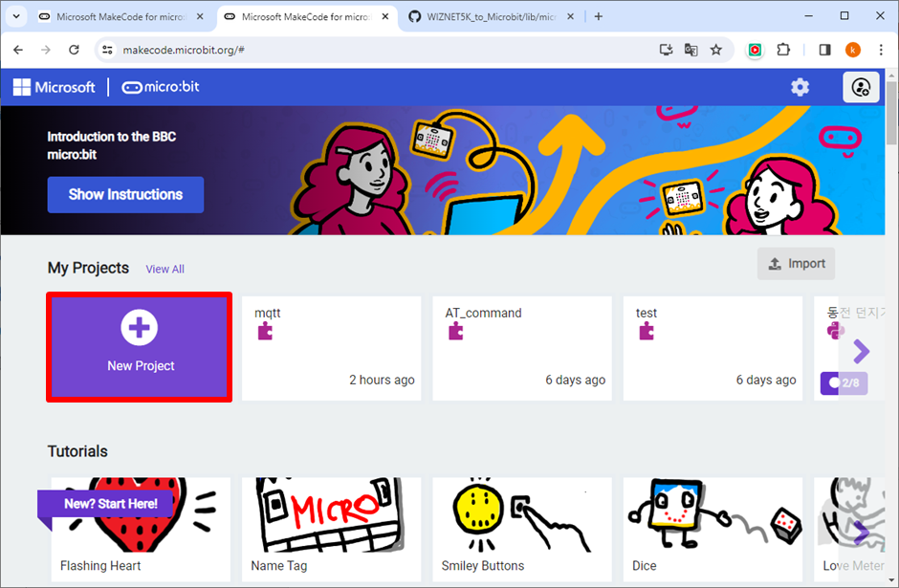Open the AT_command project card
899x588 pixels.
(x=522, y=348)
